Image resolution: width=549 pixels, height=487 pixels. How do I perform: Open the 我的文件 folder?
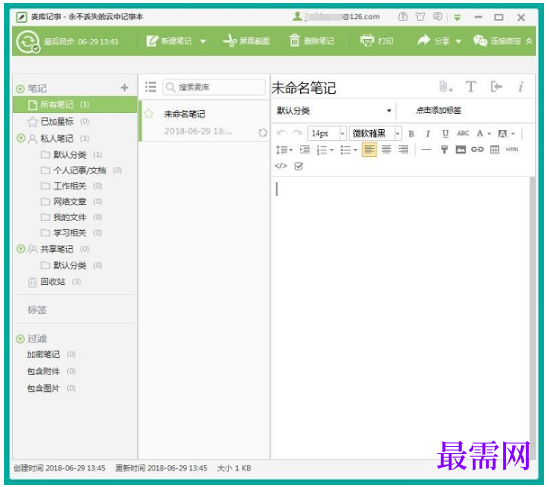point(69,217)
